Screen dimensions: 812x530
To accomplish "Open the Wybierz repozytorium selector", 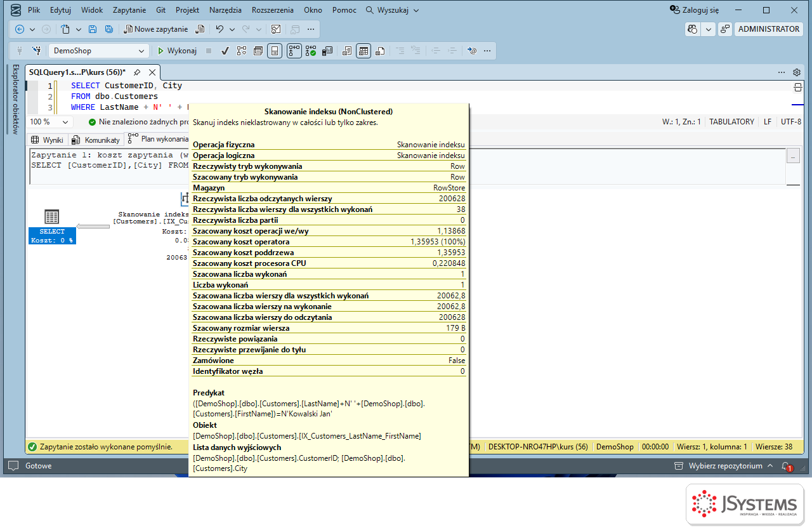I will pyautogui.click(x=725, y=466).
